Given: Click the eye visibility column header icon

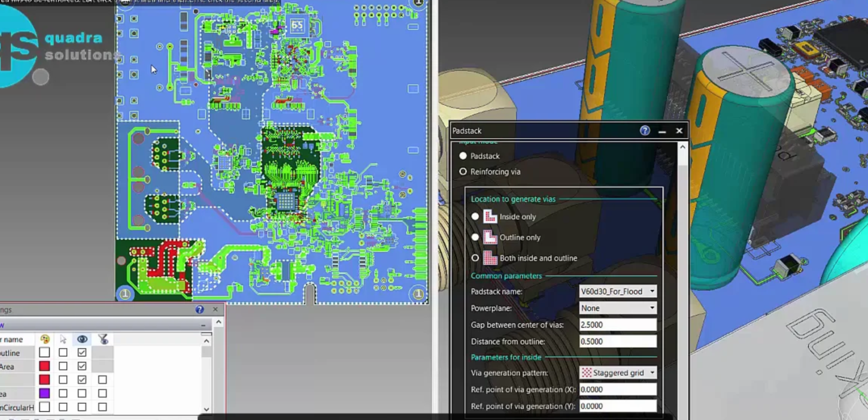Looking at the screenshot, I should 82,339.
